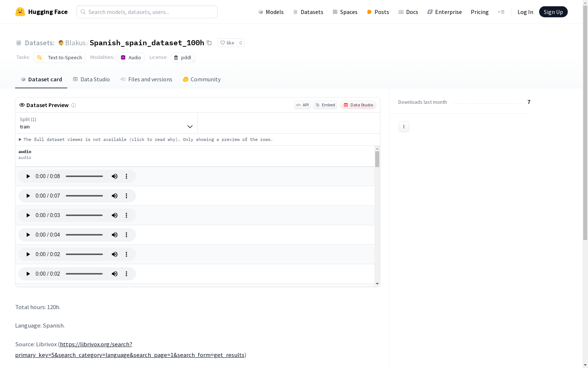Click the info icon beside Dataset Preview

coord(73,105)
